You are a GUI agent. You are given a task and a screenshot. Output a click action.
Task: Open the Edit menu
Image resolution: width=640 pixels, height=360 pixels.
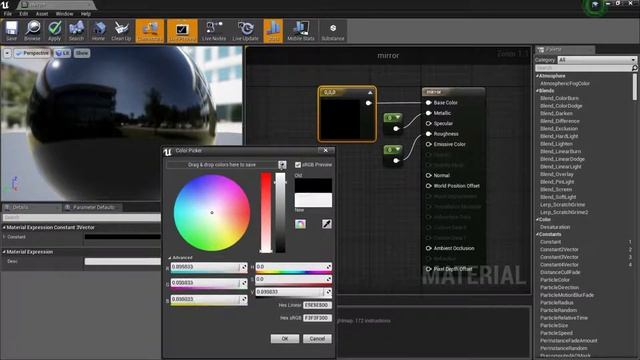(24, 14)
